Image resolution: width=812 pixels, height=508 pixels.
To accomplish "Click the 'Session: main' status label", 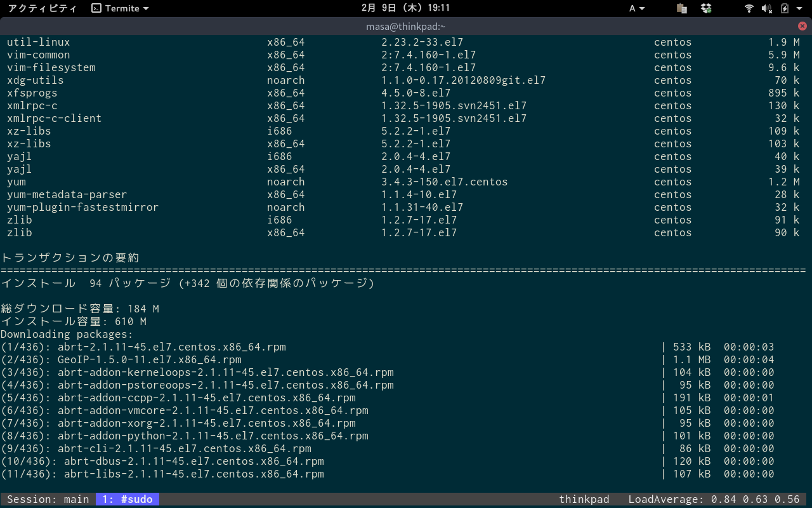I will pos(48,499).
